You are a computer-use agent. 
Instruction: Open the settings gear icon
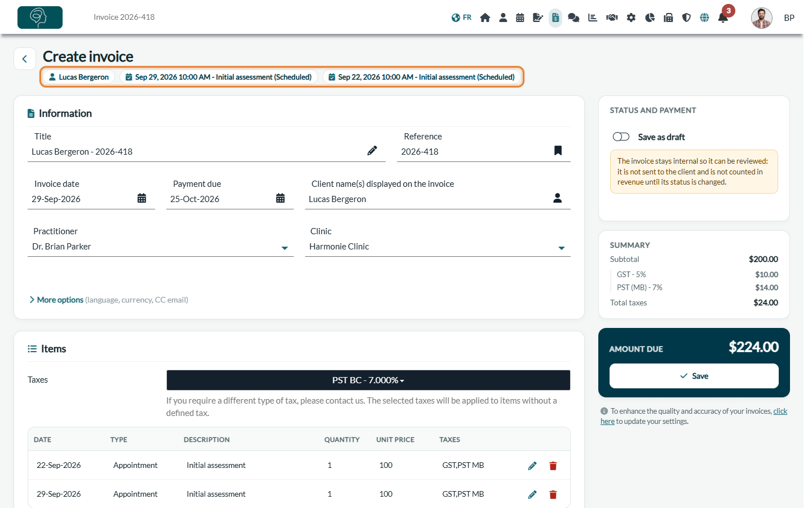[x=631, y=17]
